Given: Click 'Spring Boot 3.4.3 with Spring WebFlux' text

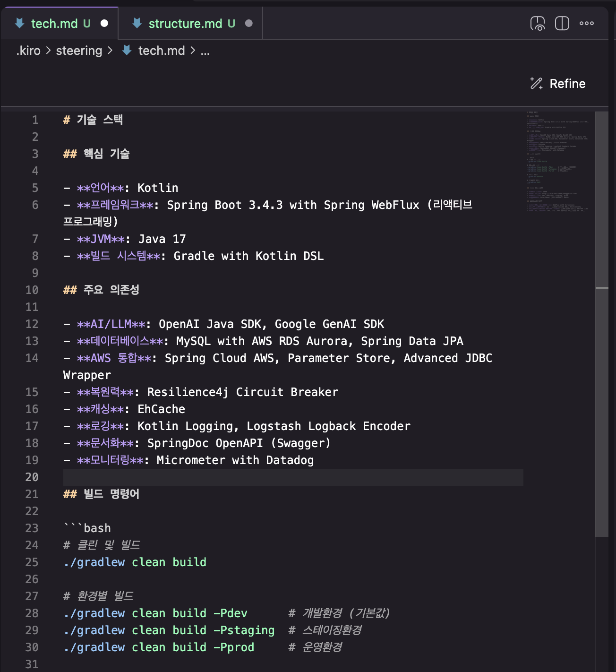Looking at the screenshot, I should [293, 205].
